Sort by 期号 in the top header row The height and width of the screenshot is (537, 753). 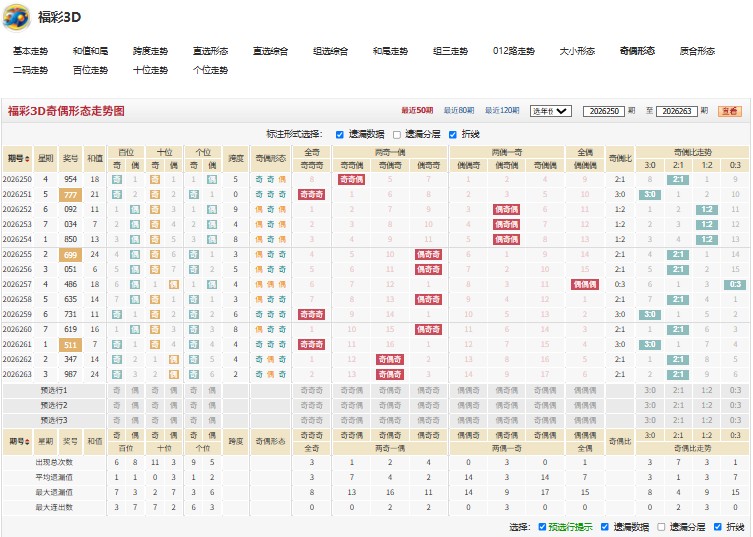pos(18,159)
